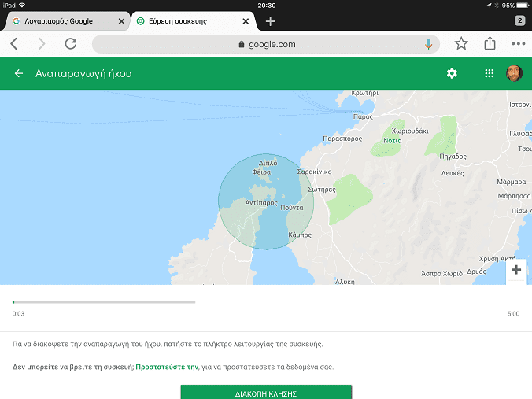
Task: Click the Σαρακίνικο map label
Action: 314,172
